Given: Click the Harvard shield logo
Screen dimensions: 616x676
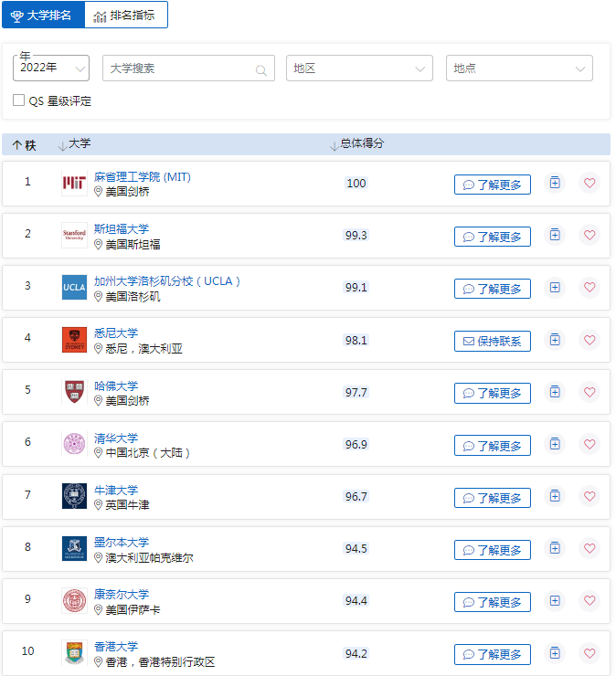Looking at the screenshot, I should click(74, 392).
